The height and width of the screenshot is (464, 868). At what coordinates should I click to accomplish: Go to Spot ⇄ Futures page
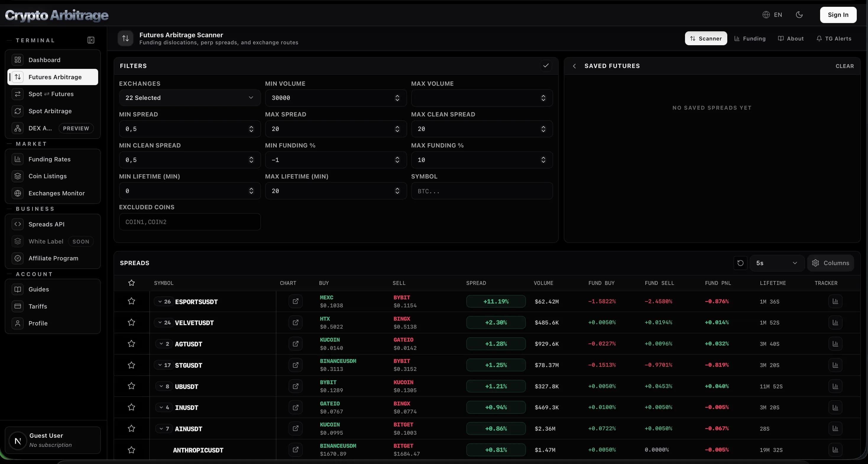53,94
